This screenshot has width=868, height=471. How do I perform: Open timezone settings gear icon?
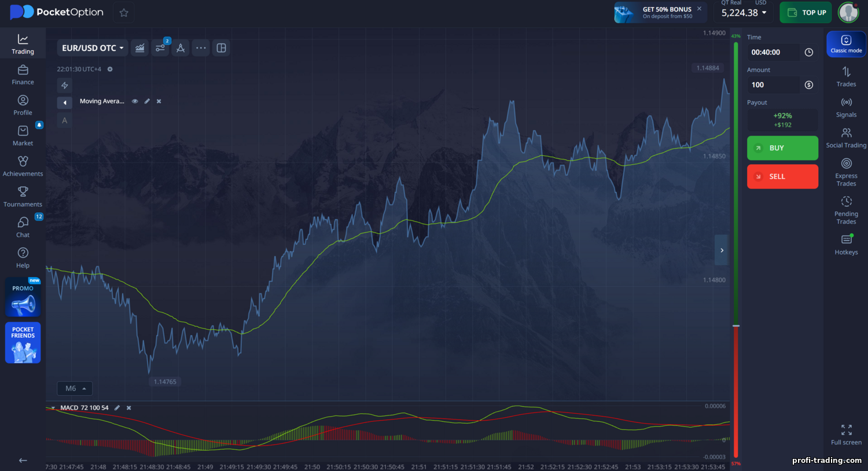click(x=110, y=69)
